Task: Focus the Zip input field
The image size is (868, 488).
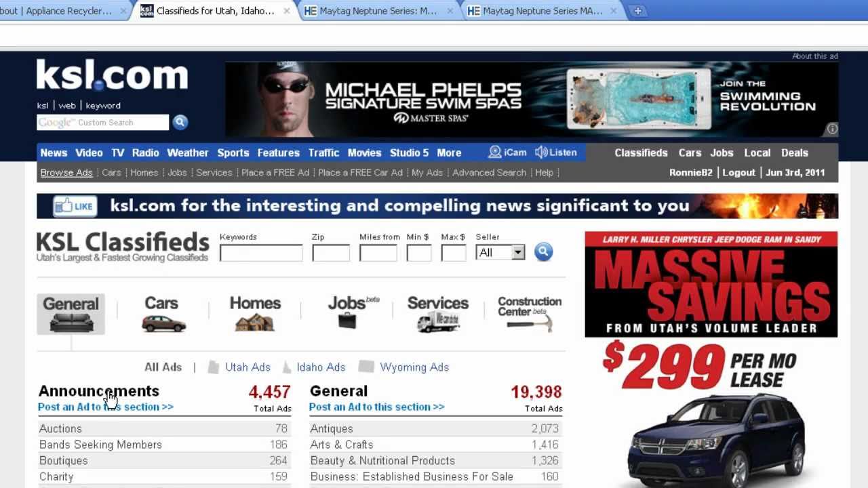Action: [331, 253]
